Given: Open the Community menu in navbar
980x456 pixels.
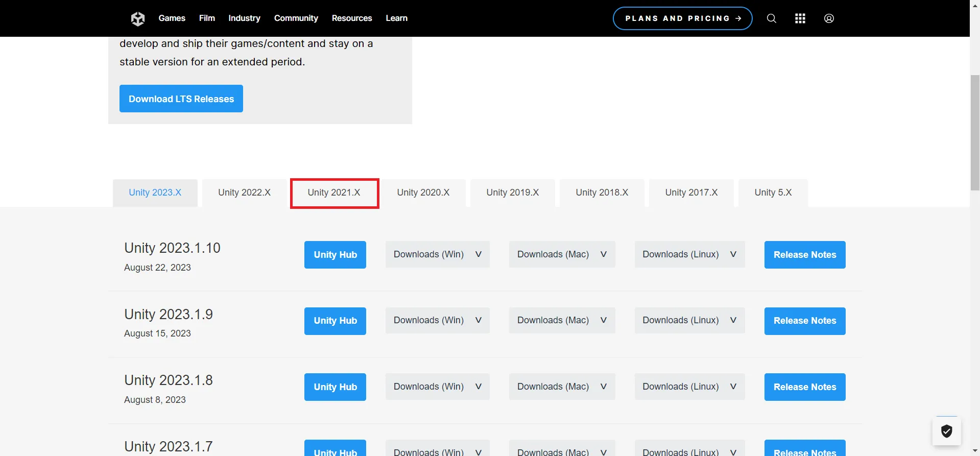Looking at the screenshot, I should (296, 18).
